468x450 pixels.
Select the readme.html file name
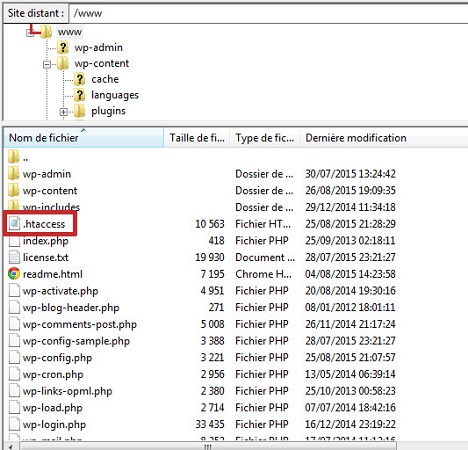53,274
